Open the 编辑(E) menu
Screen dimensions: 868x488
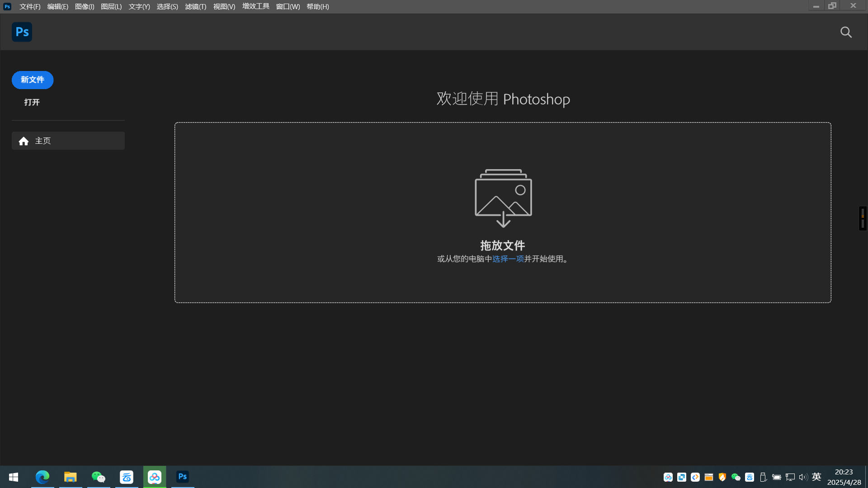(x=58, y=7)
